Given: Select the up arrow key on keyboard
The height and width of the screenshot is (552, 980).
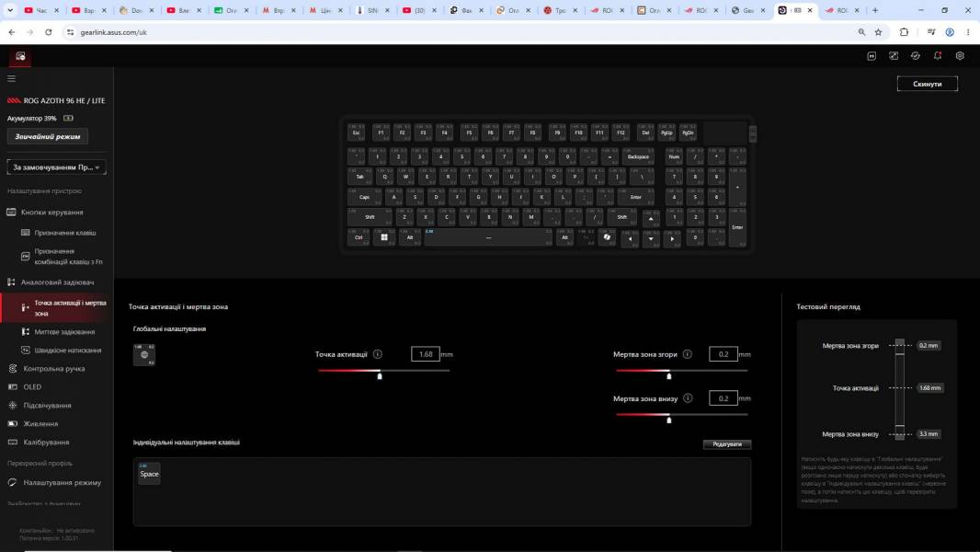Looking at the screenshot, I should click(651, 219).
